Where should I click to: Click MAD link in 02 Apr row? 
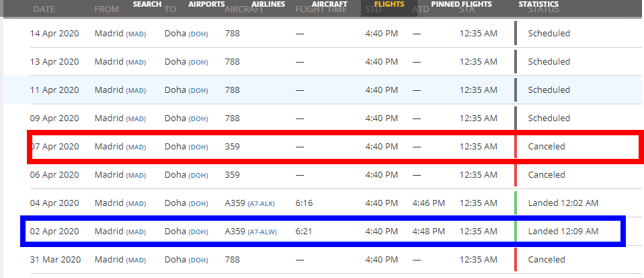136,232
